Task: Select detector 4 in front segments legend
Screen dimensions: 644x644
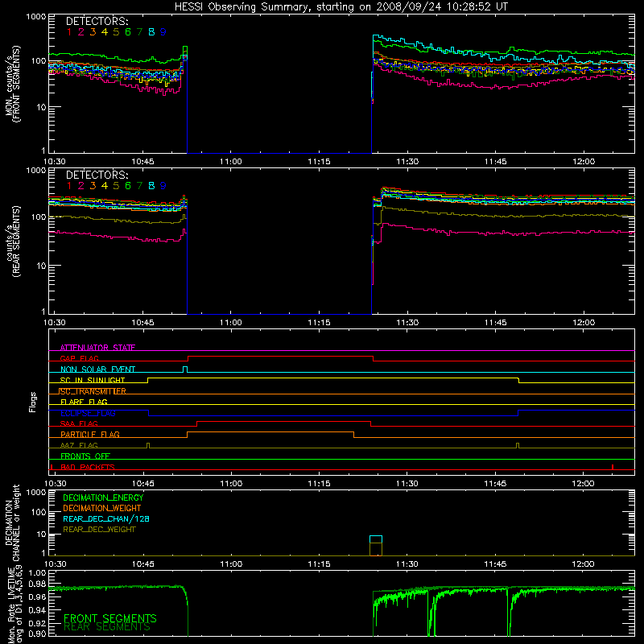Action: tap(105, 32)
